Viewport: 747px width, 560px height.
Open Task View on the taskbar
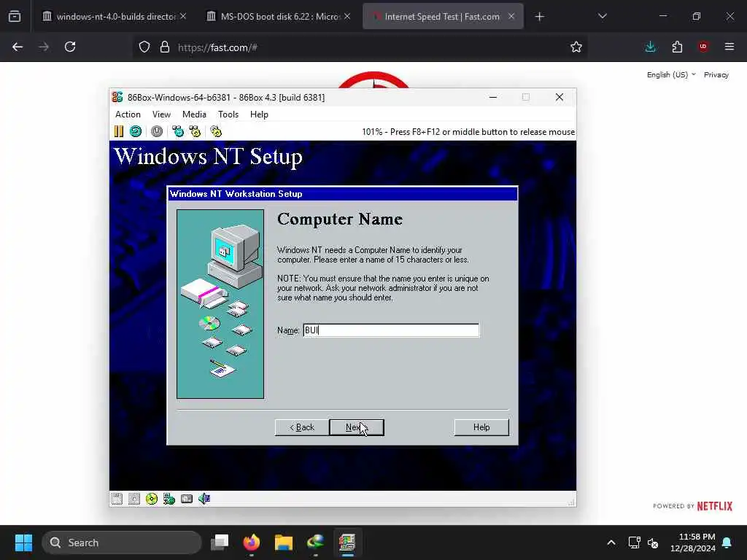(220, 542)
